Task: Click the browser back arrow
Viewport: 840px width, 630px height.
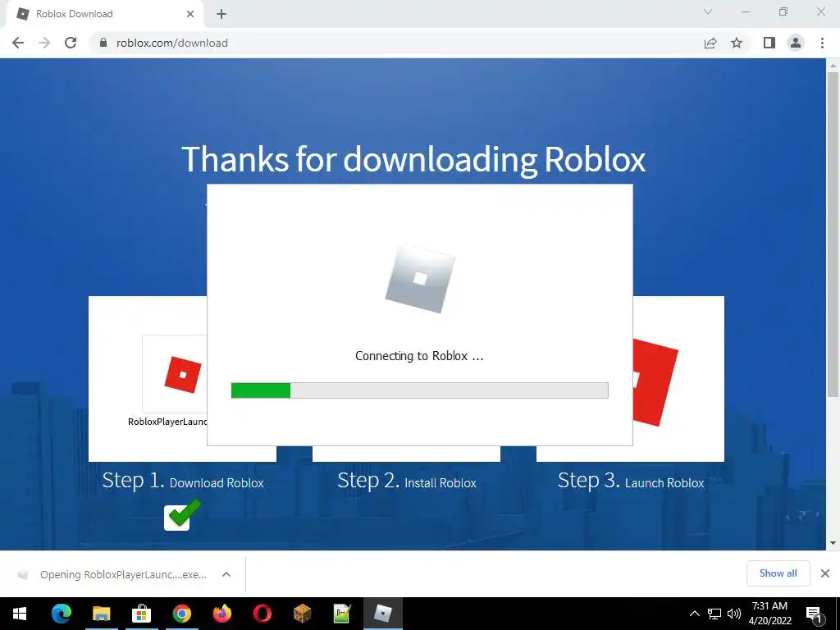Action: [18, 43]
